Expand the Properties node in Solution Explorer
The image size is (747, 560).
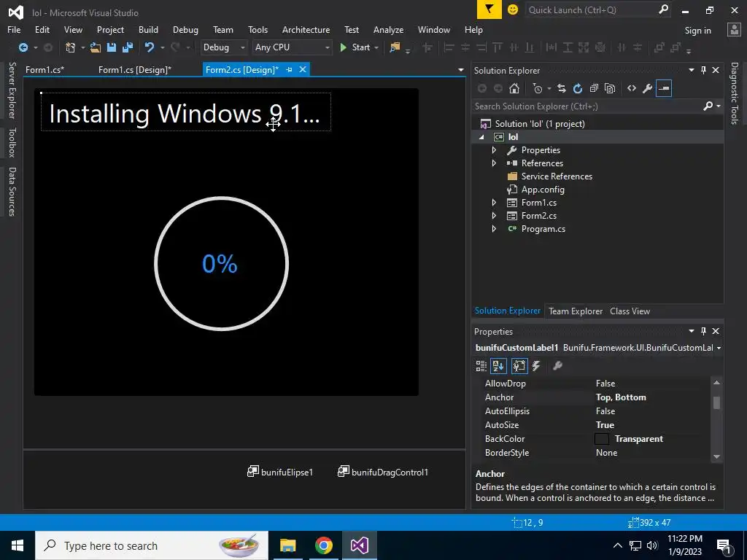click(494, 150)
